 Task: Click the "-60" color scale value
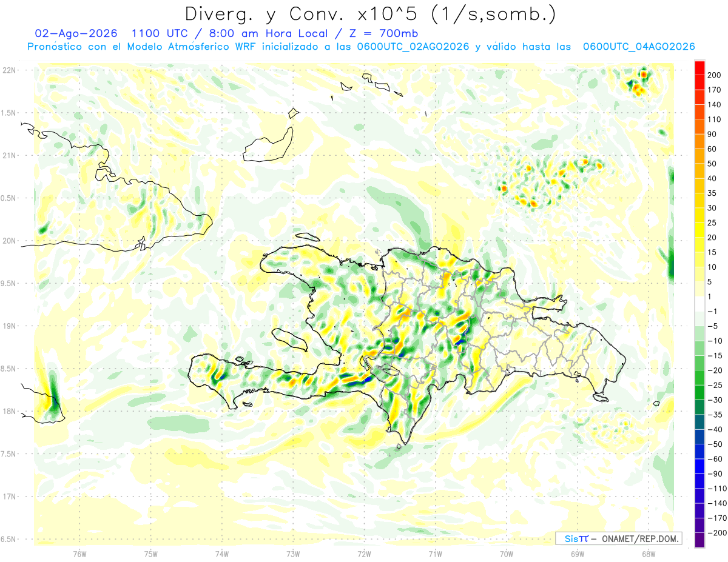coord(715,459)
